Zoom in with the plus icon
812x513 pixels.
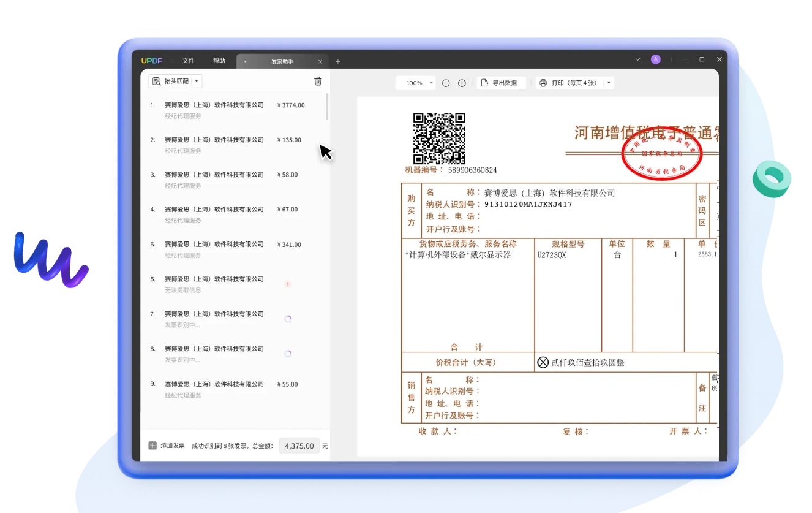coord(462,83)
